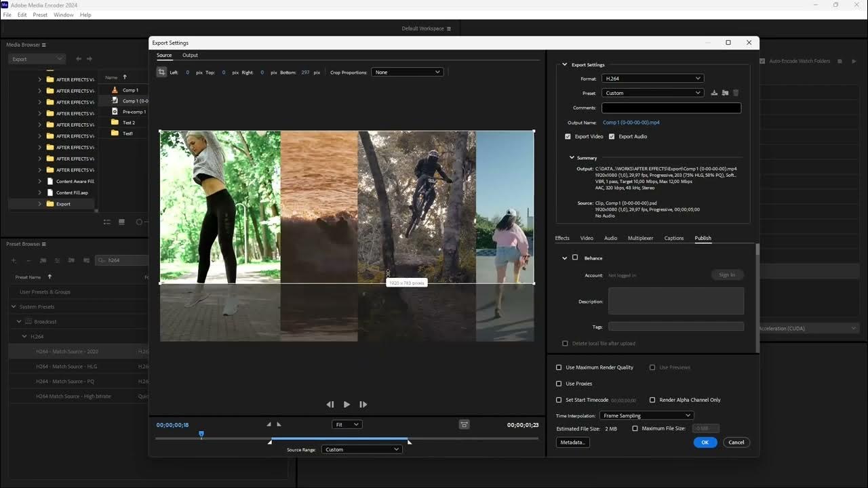Viewport: 868px width, 488px height.
Task: Open the Metadata dialog button
Action: point(572,442)
